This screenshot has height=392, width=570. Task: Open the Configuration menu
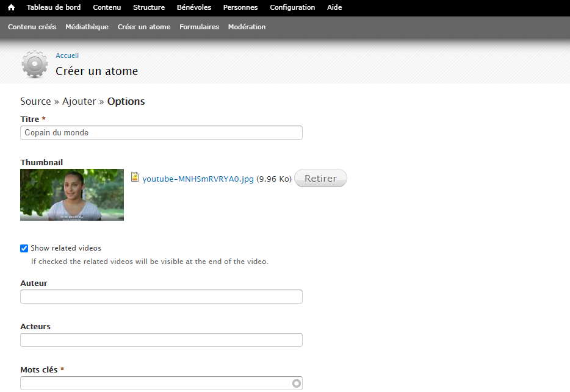pos(292,8)
